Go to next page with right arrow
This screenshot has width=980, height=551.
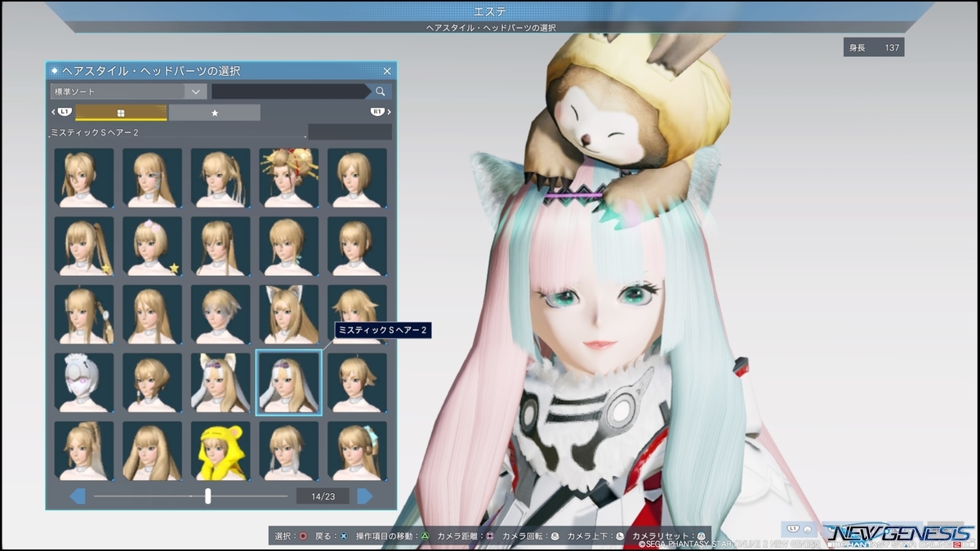365,495
